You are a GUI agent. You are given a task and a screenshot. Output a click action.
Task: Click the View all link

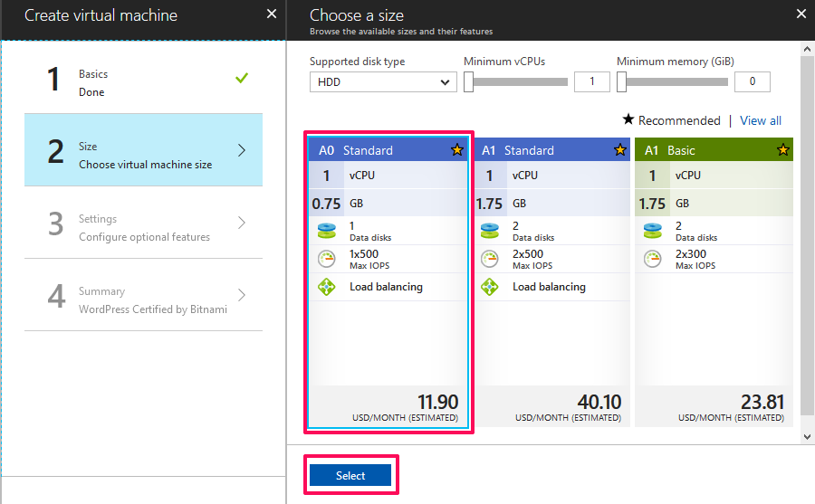coord(761,120)
